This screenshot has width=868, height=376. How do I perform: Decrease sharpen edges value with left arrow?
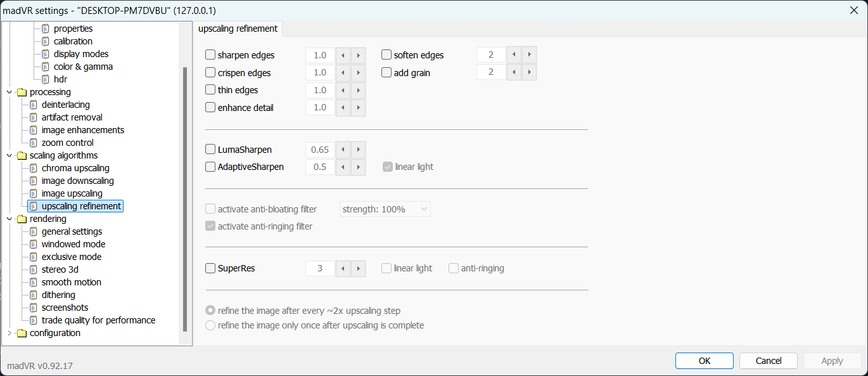[343, 55]
